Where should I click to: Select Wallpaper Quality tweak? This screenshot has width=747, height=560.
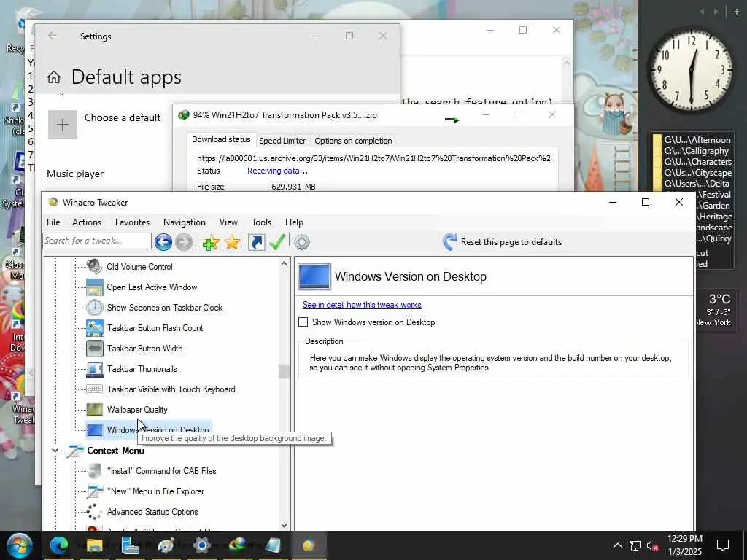[x=137, y=410]
